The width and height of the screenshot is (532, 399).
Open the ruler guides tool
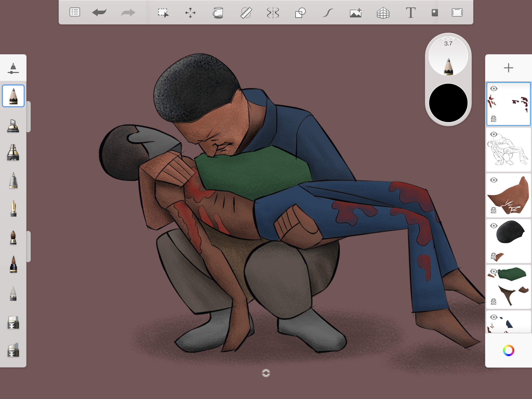[x=246, y=12]
